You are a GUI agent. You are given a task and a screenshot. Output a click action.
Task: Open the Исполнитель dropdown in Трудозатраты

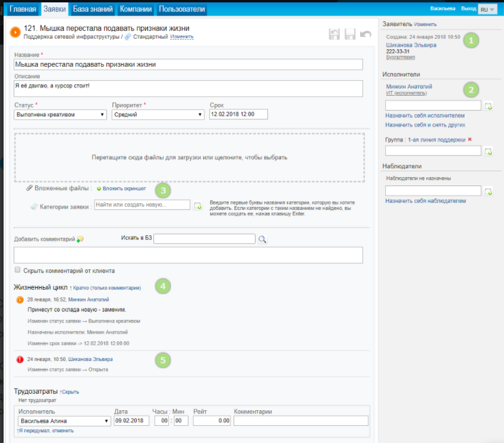(64, 421)
